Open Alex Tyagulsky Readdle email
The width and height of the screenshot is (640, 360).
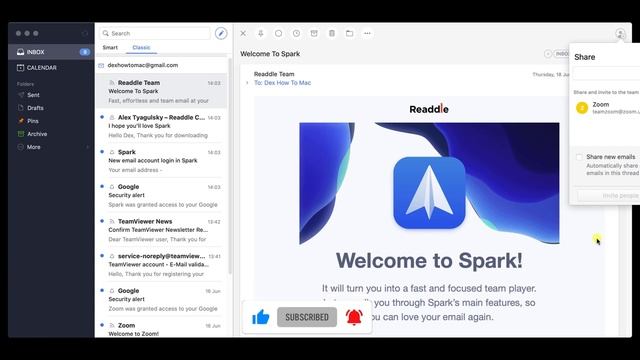pos(162,126)
